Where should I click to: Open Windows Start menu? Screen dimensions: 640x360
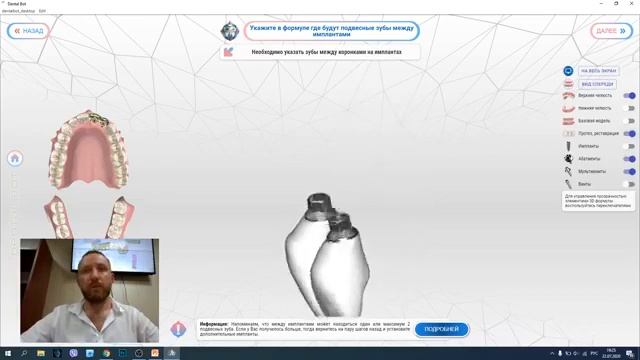pos(8,353)
